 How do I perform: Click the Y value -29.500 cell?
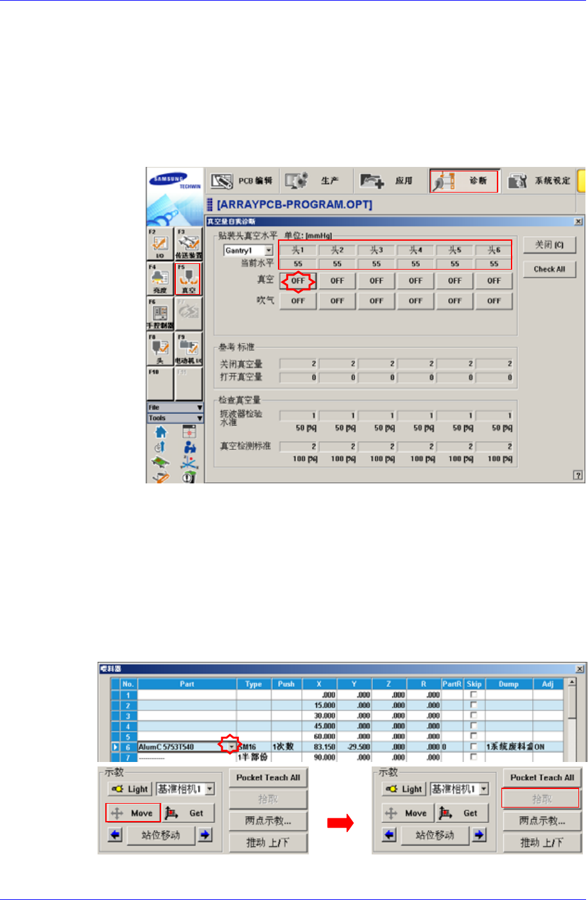tap(354, 747)
